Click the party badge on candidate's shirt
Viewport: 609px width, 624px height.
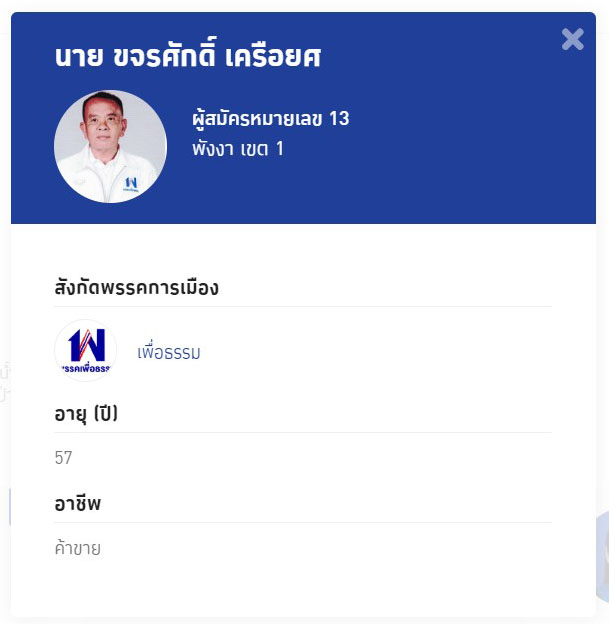[x=131, y=183]
